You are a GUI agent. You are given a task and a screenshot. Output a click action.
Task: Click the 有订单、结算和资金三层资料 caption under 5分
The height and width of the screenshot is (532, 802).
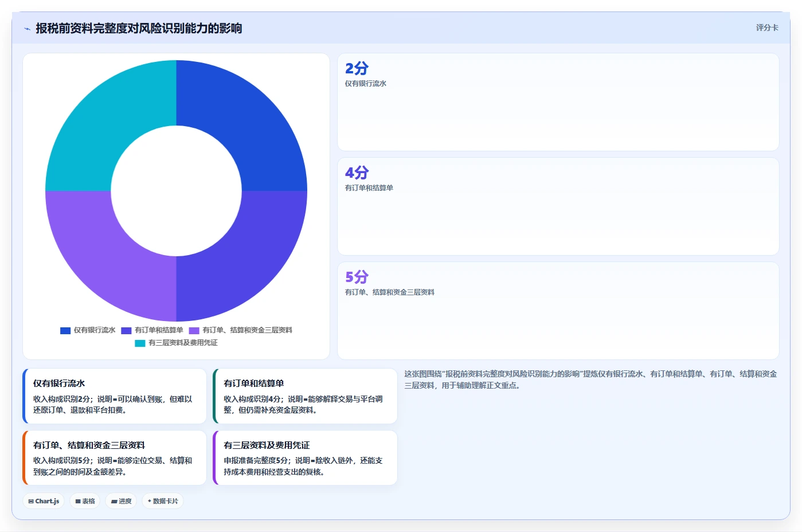click(390, 292)
